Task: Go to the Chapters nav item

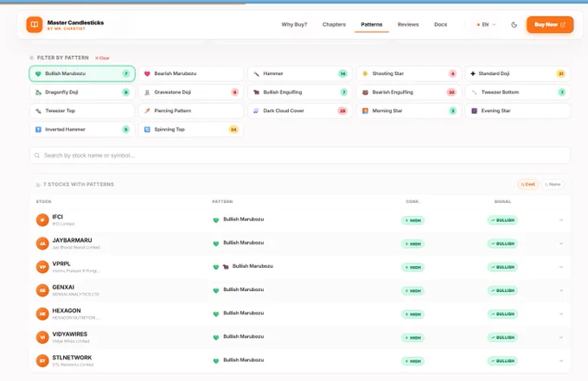Action: tap(334, 25)
